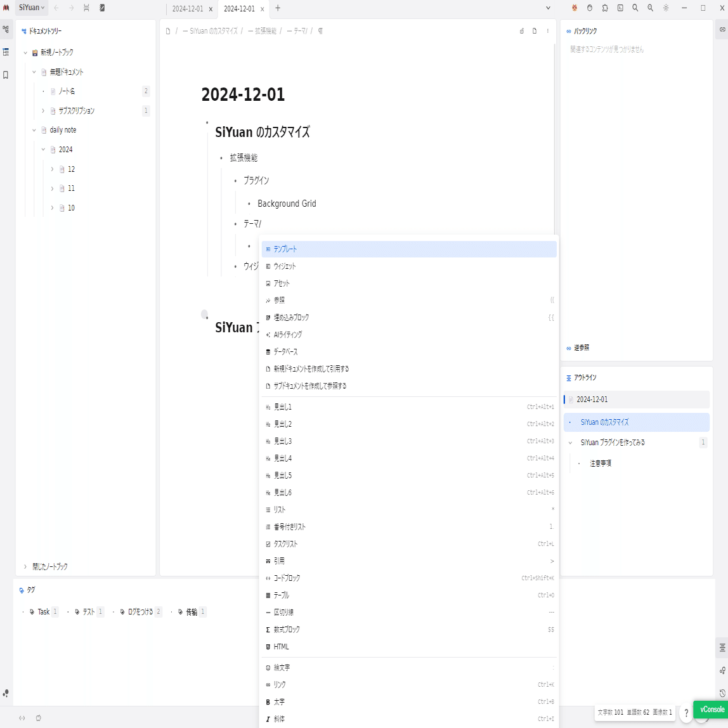
Task: Select the ログをつける tag
Action: (140, 612)
